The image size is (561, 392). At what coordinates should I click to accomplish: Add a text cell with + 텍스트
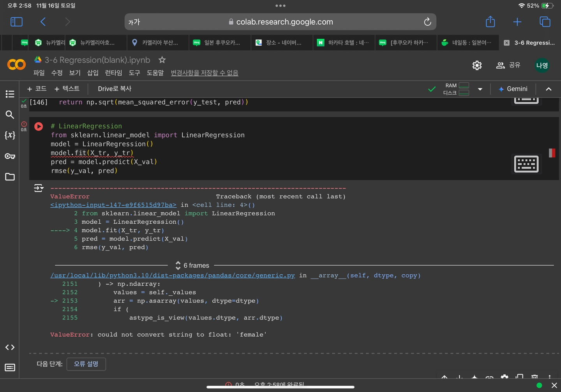[x=67, y=89]
